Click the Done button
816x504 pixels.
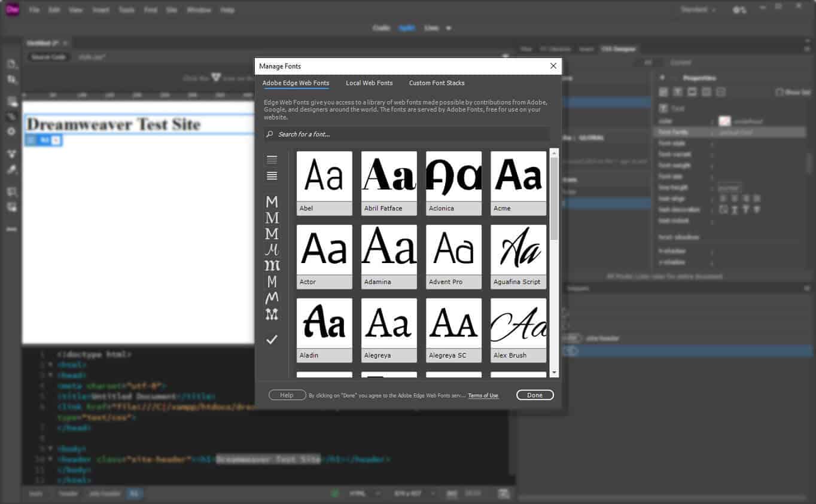[535, 395]
